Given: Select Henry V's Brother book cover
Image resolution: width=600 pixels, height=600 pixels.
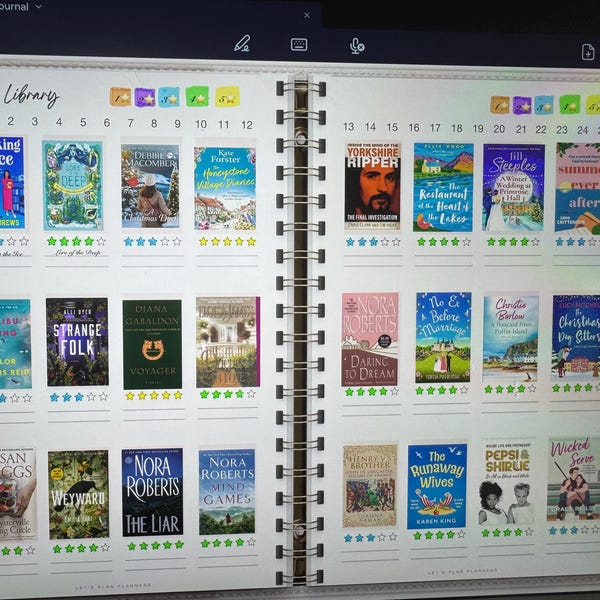Looking at the screenshot, I should coord(370,486).
